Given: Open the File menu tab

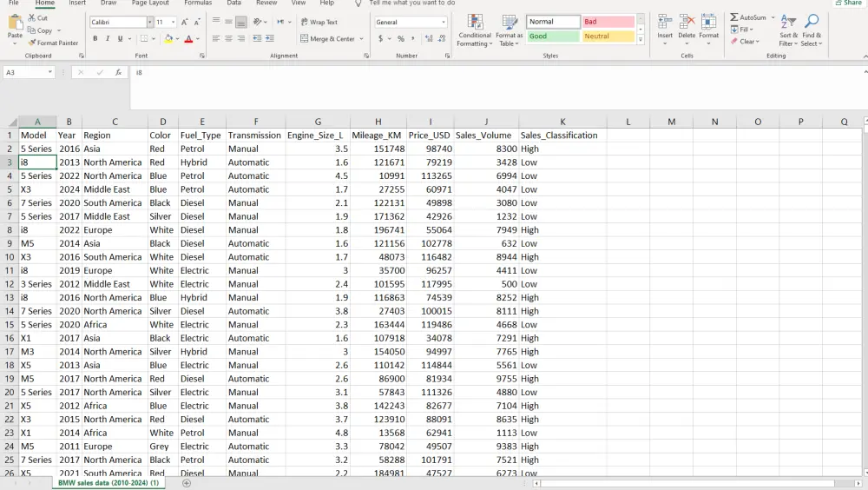Looking at the screenshot, I should (x=14, y=3).
